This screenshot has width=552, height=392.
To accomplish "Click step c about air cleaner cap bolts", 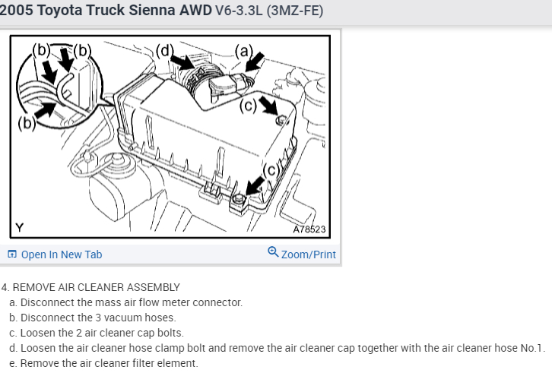I will (97, 333).
